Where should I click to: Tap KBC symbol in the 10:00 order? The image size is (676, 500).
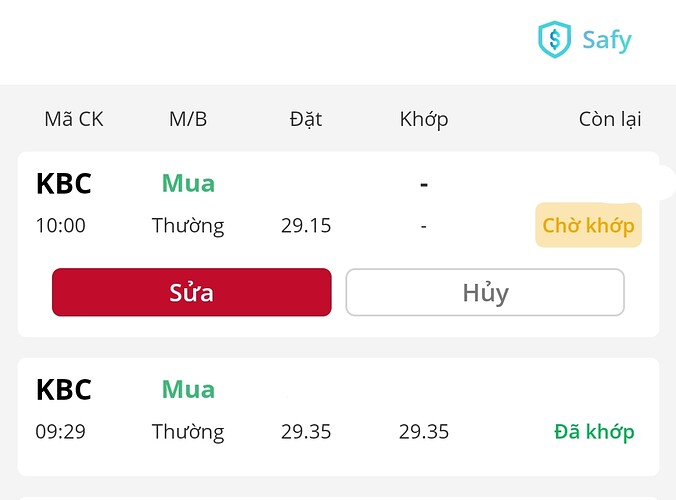click(x=64, y=184)
